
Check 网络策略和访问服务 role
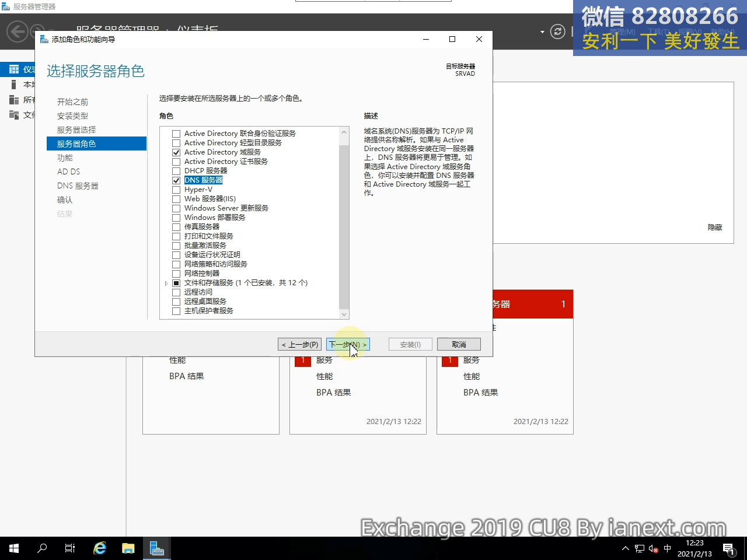coord(176,264)
